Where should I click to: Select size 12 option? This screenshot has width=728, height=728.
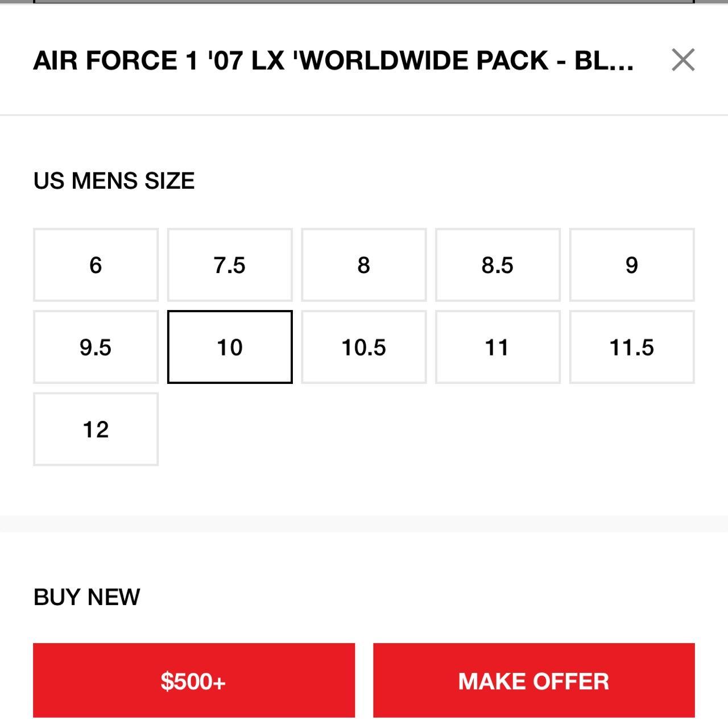click(x=96, y=429)
